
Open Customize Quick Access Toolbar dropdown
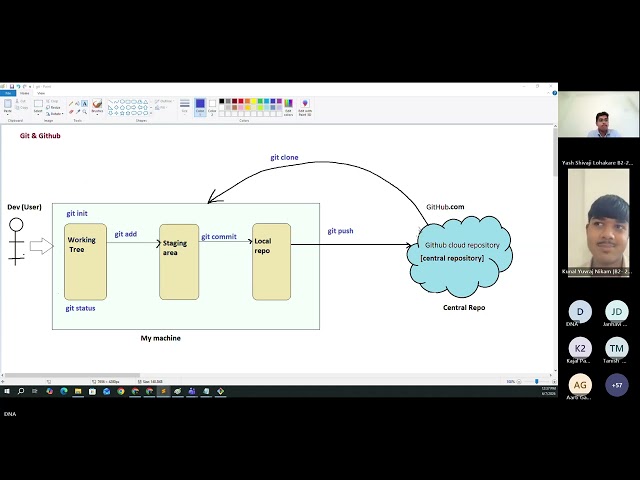pos(30,87)
